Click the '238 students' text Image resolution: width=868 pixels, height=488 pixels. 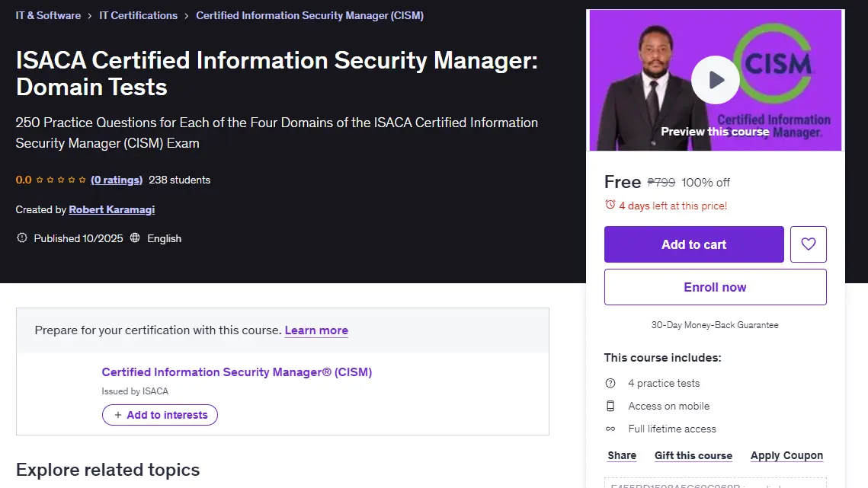click(179, 180)
